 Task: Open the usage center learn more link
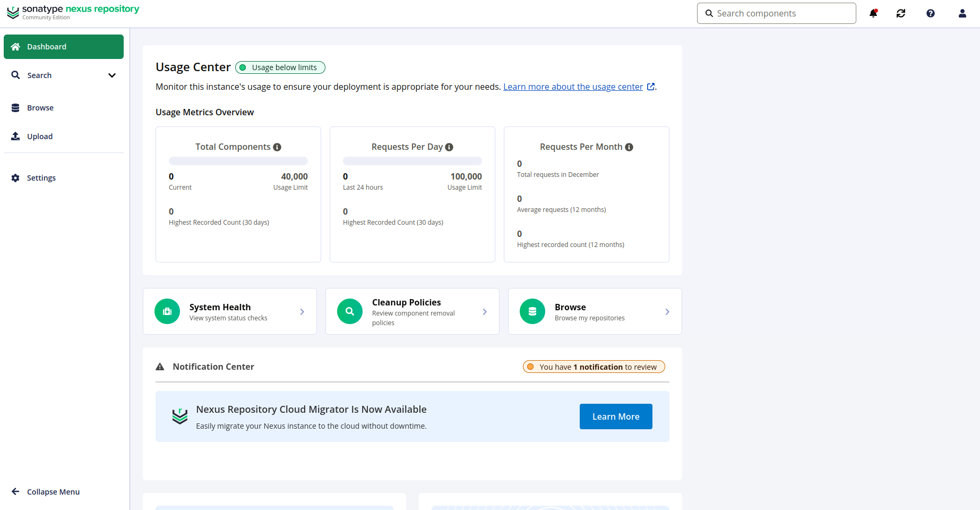573,87
